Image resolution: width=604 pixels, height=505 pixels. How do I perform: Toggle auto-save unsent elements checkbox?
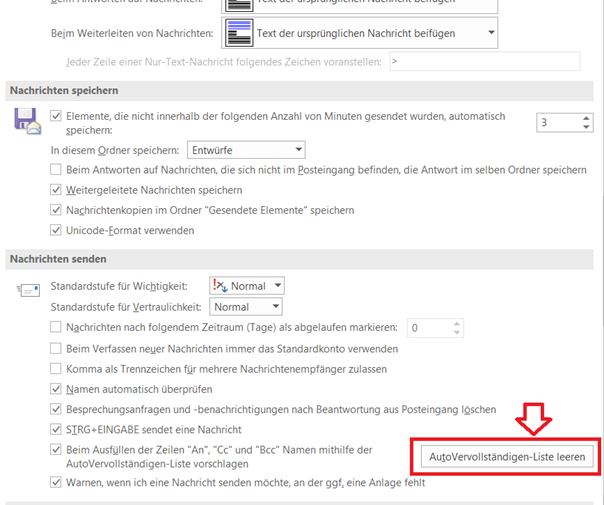tap(56, 116)
